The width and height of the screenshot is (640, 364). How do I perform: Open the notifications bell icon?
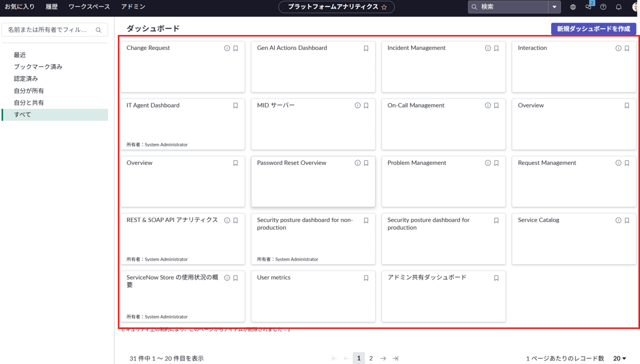(x=618, y=7)
